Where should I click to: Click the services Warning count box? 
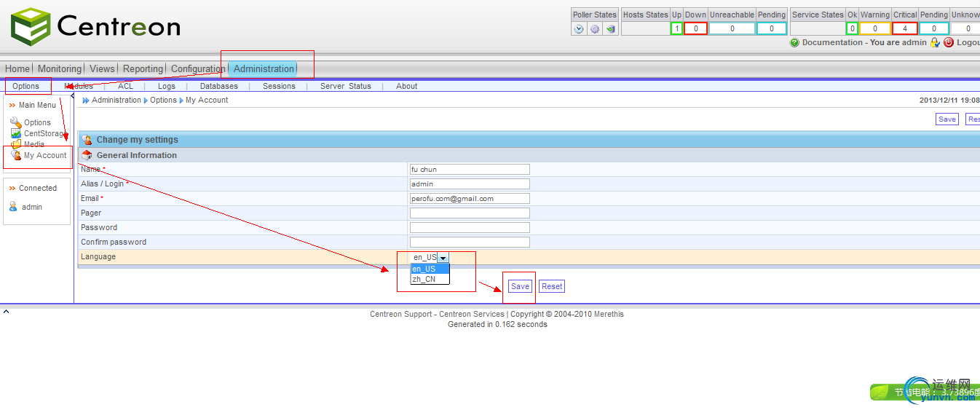[874, 28]
